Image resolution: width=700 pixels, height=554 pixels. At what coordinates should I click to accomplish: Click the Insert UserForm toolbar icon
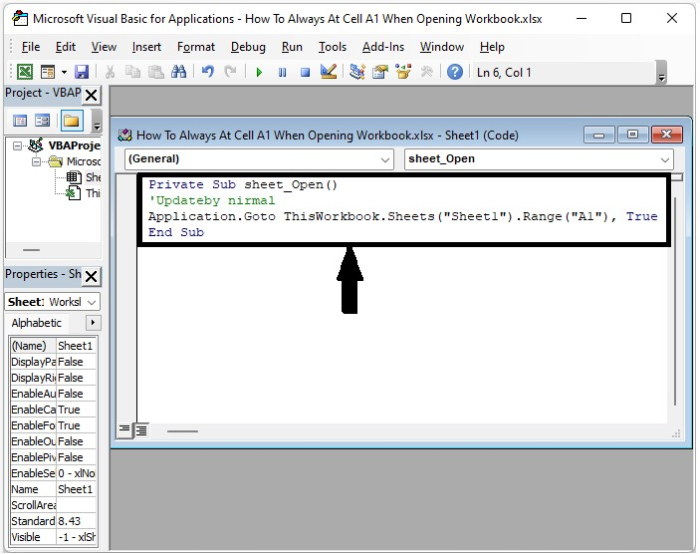click(x=47, y=72)
